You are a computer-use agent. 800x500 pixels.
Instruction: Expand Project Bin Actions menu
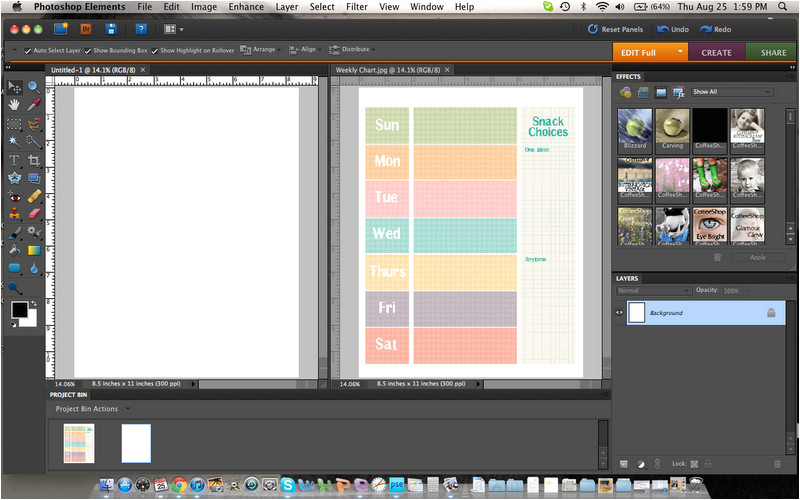[92, 409]
